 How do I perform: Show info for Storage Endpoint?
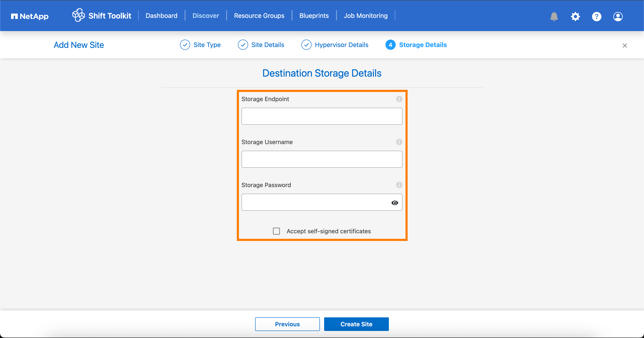[x=399, y=99]
